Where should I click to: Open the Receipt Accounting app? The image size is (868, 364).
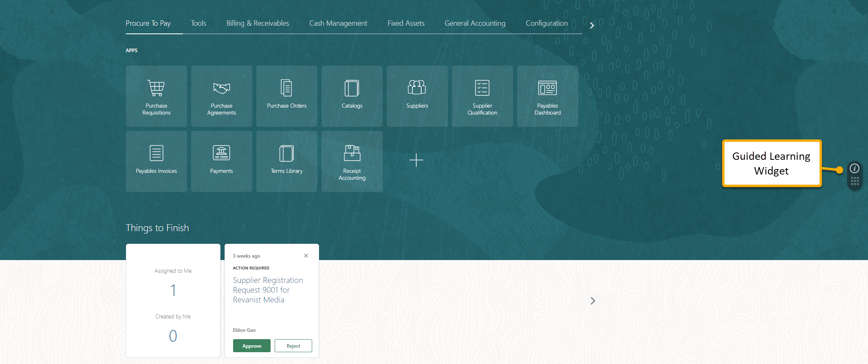point(352,161)
